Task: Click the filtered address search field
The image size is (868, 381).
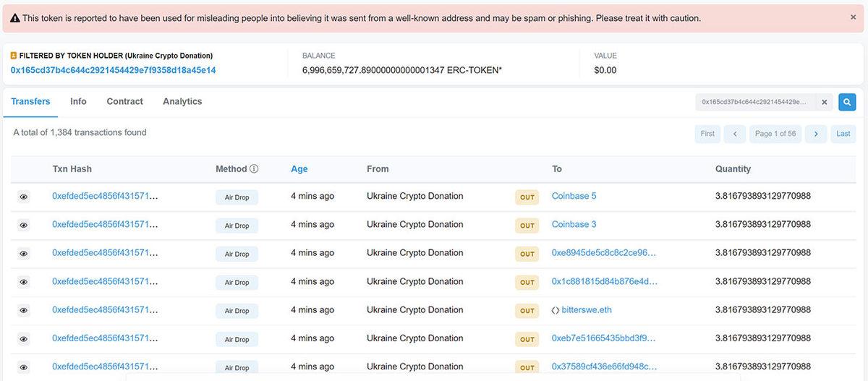Action: pyautogui.click(x=756, y=103)
